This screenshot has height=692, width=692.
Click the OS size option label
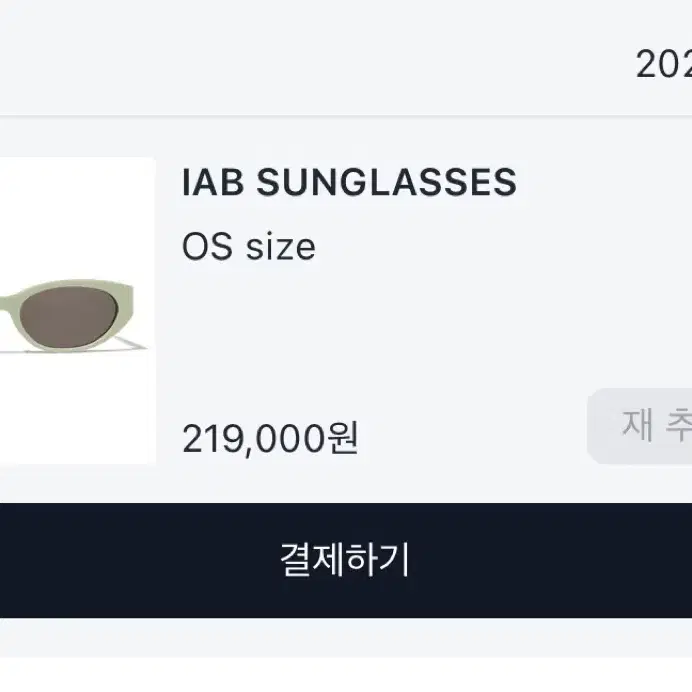pyautogui.click(x=249, y=247)
